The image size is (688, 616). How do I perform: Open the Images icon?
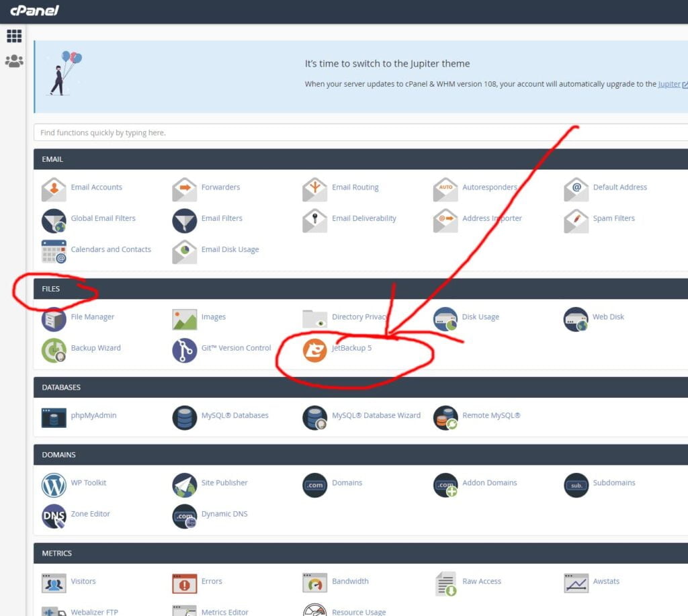(184, 319)
